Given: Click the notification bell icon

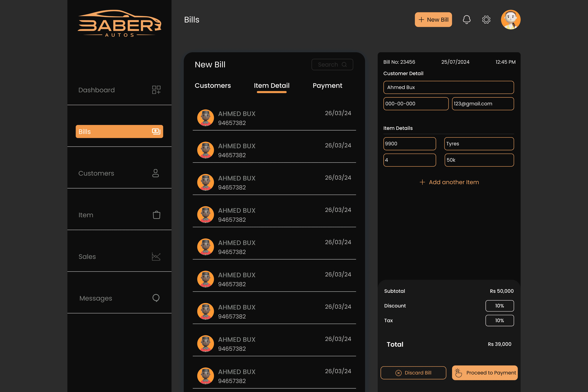Looking at the screenshot, I should 467,20.
